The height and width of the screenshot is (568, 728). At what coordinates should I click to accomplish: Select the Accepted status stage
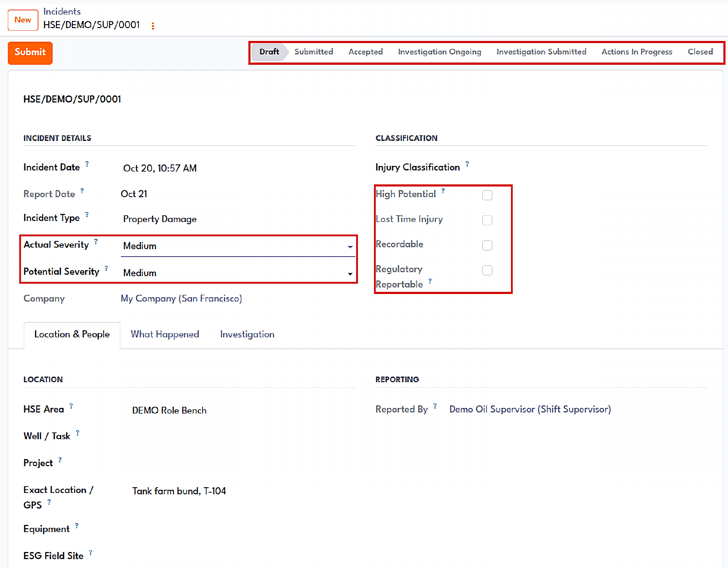365,52
